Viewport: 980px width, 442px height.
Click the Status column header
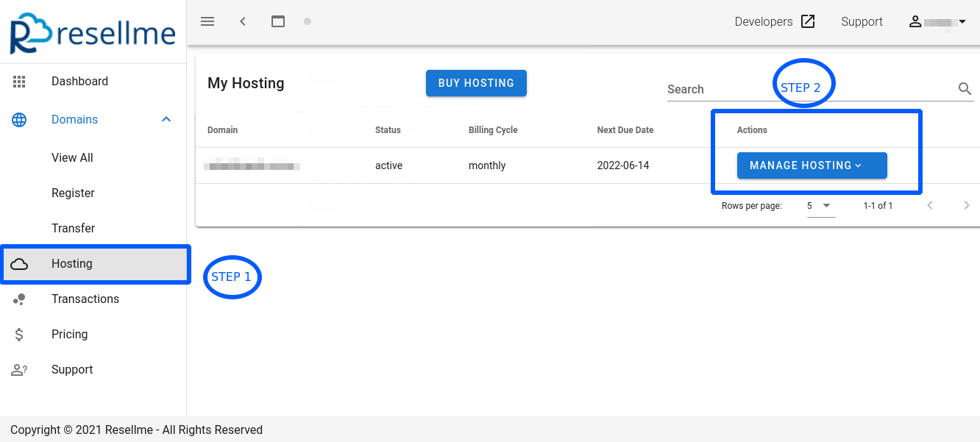click(x=388, y=130)
